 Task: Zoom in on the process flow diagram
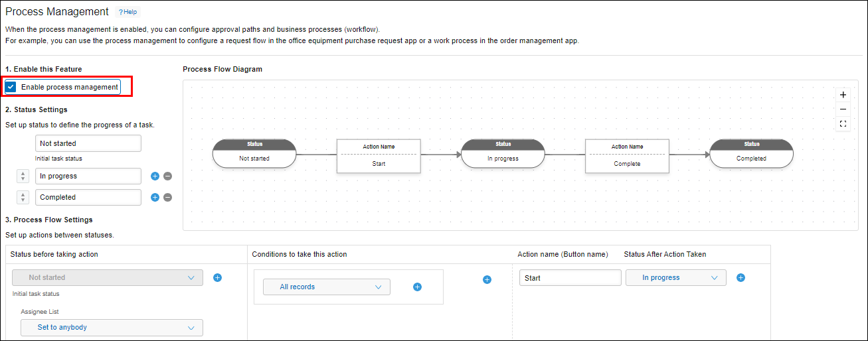[x=843, y=95]
